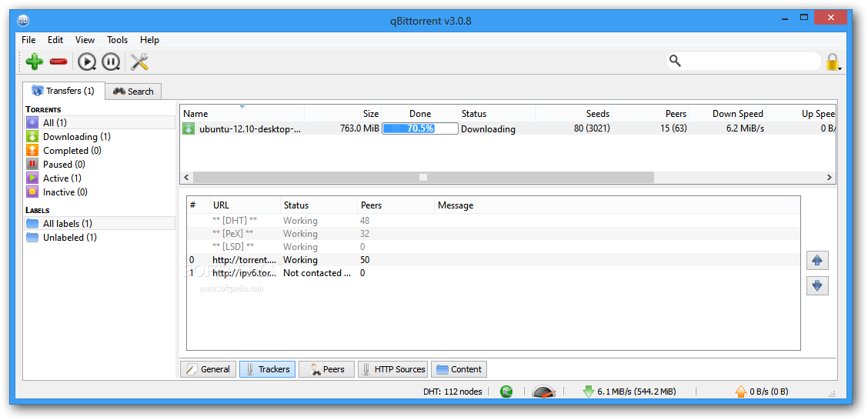Click the Message column header in trackers list
This screenshot has height=420, width=868.
[x=617, y=205]
